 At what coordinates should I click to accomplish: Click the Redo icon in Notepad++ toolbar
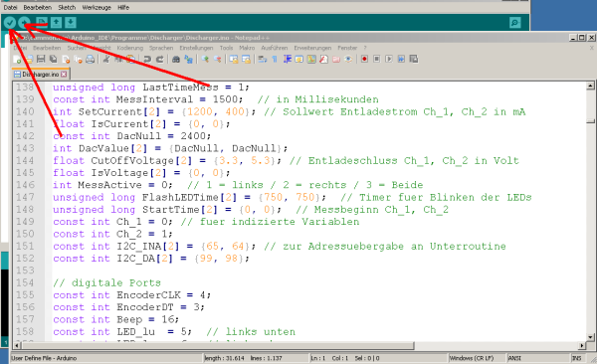tap(160, 59)
